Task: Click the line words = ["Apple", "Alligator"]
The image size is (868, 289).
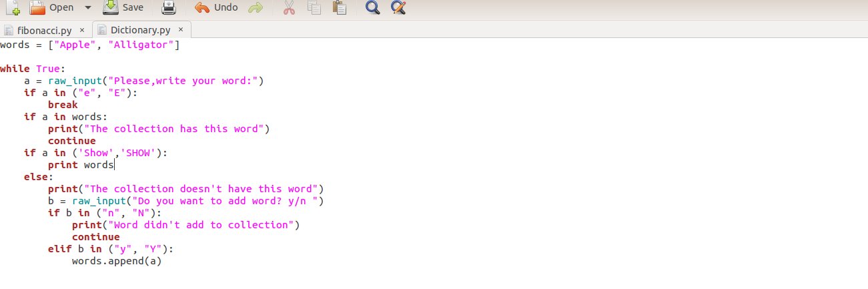Action: click(90, 45)
